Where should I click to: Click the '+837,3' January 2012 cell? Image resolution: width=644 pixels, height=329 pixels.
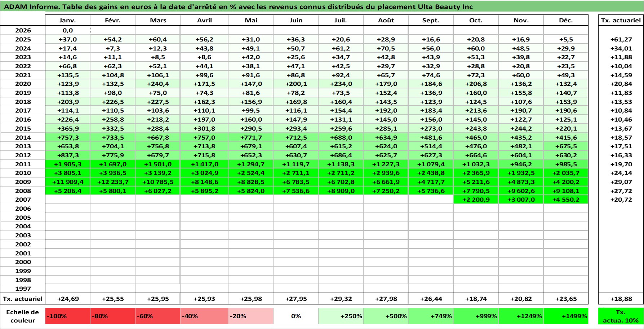click(68, 155)
